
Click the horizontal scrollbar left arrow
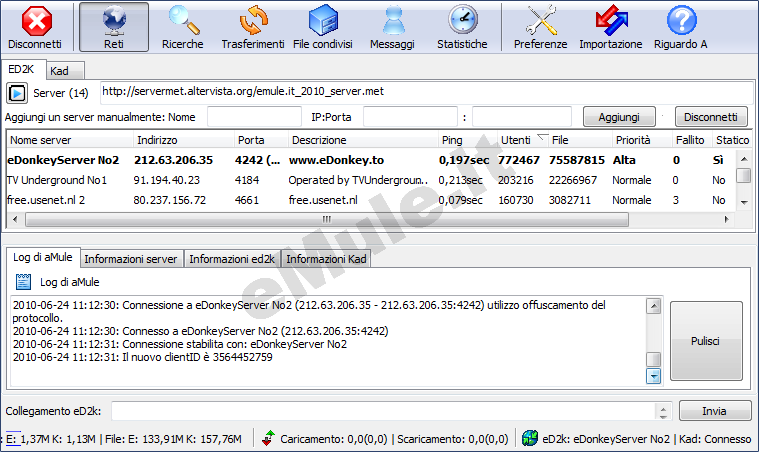click(x=15, y=219)
